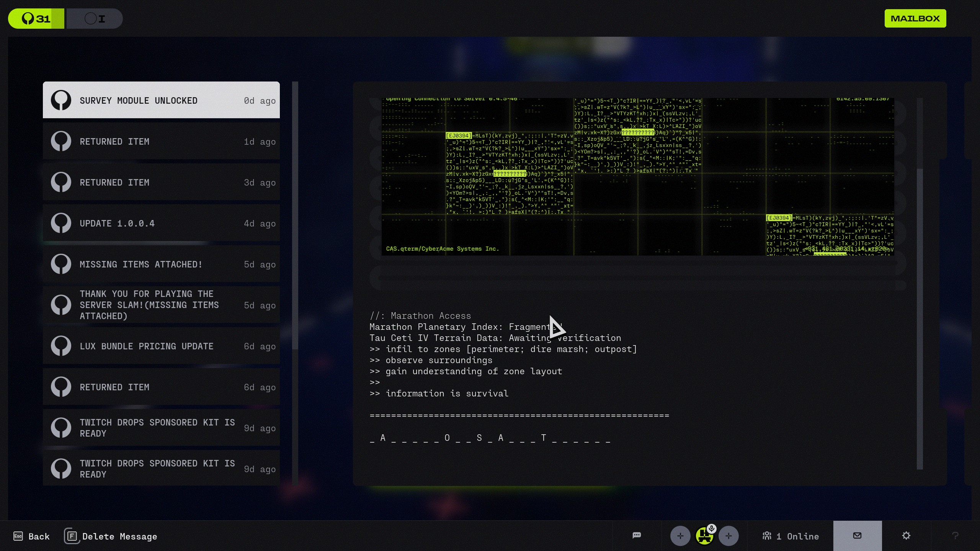980x551 pixels.
Task: Open the UPDATE 1.0.0.4 message
Action: click(x=161, y=223)
